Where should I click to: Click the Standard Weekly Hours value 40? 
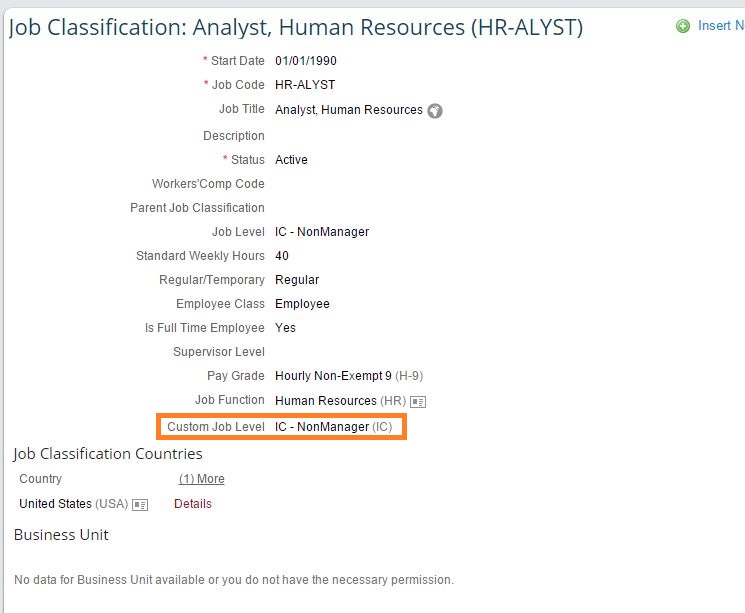pos(282,256)
